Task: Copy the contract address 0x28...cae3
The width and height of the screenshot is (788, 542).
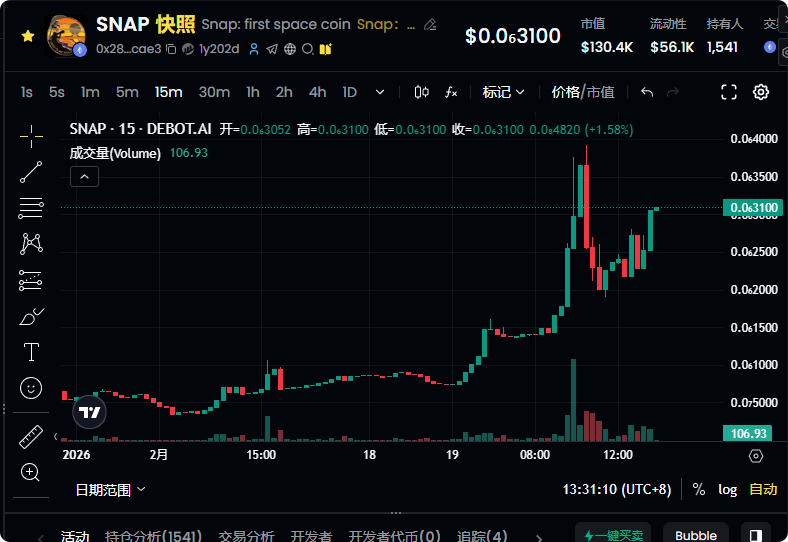Action: (171, 49)
